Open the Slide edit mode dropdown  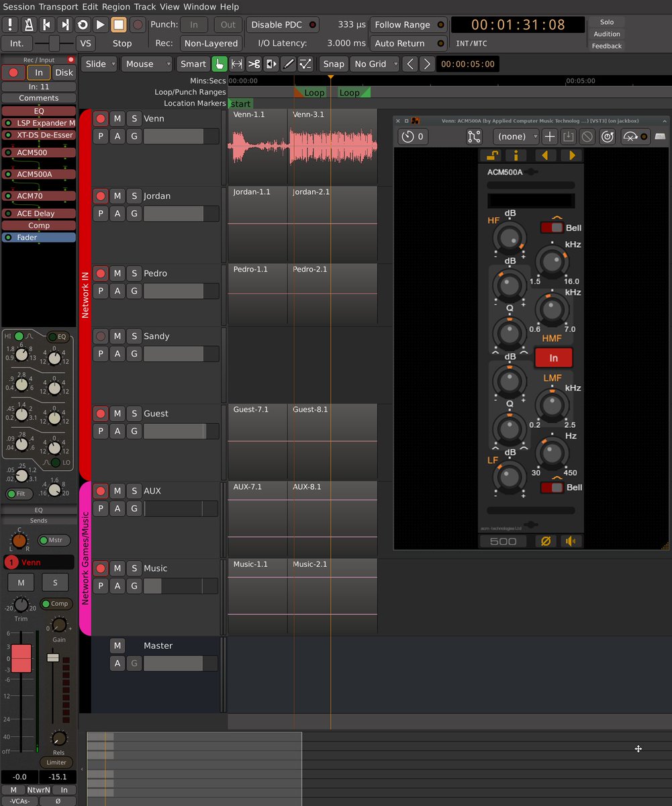point(100,64)
